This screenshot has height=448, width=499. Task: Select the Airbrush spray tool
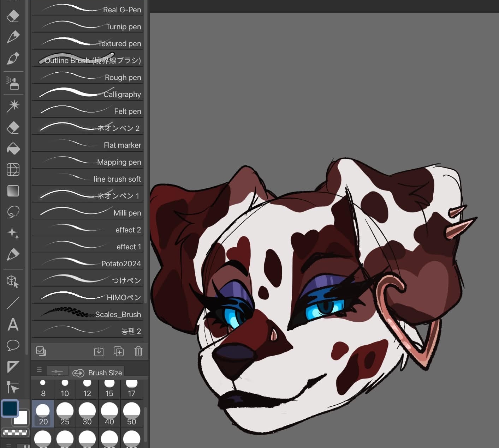[x=13, y=83]
